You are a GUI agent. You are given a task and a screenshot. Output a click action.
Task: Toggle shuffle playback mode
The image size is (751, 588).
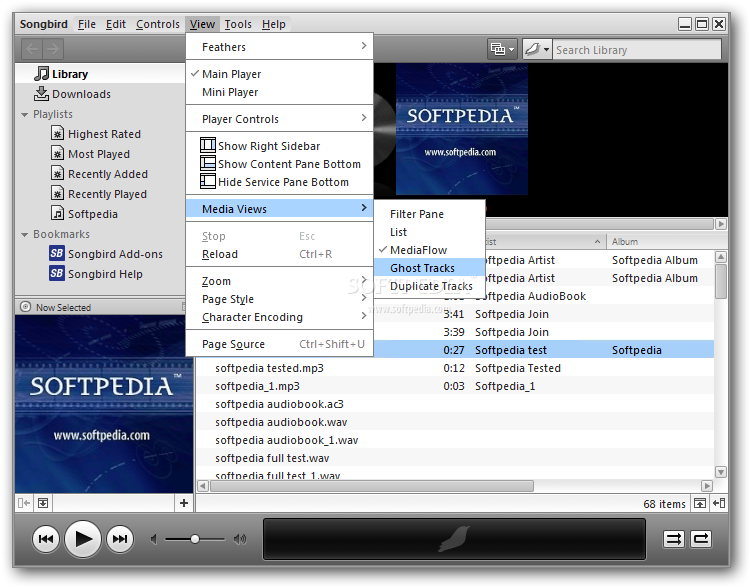[x=674, y=539]
